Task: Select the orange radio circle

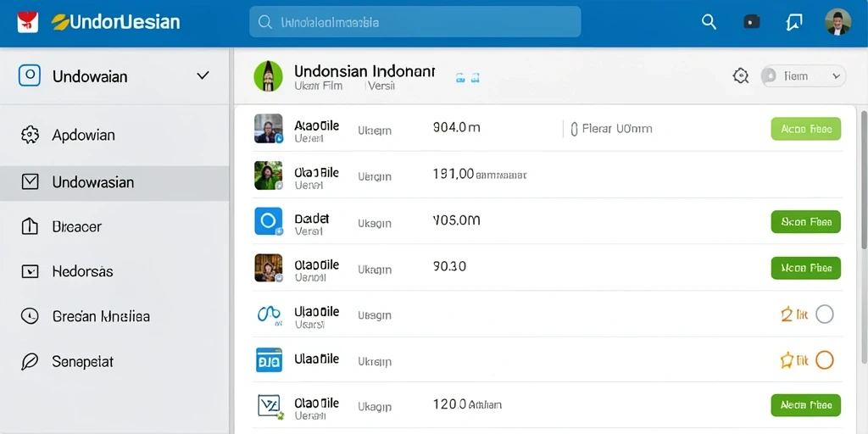Action: coord(824,359)
